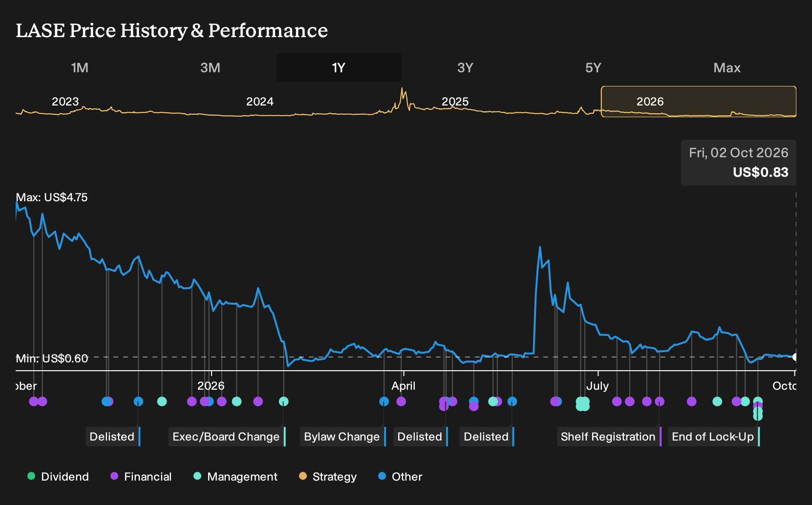
Task: Click the Fri, 02 Oct 2026 price tooltip
Action: point(739,163)
